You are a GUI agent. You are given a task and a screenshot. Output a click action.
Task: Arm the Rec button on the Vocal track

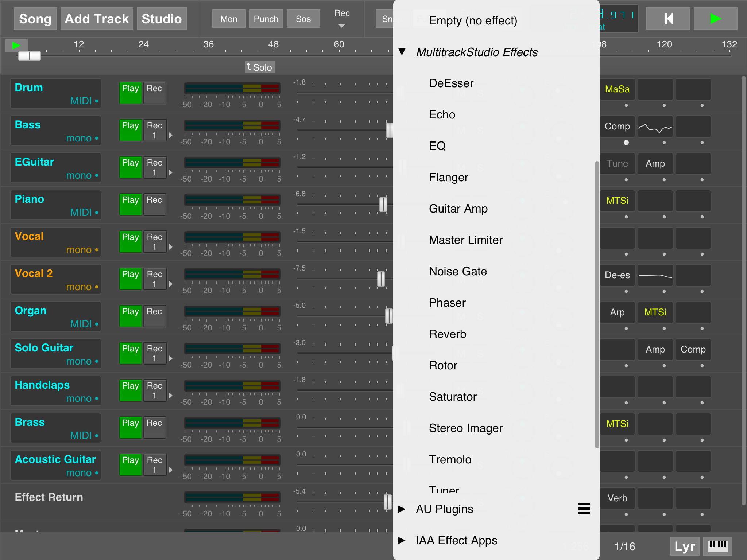155,242
